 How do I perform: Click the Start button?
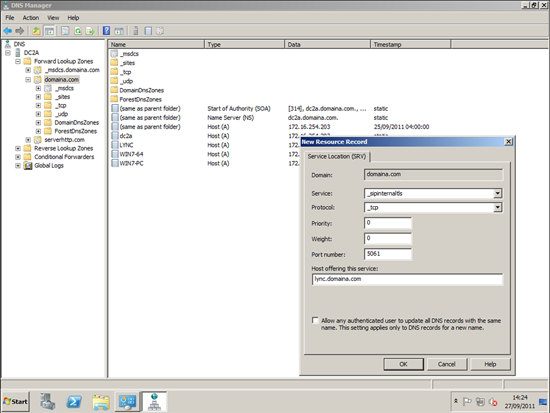15,401
